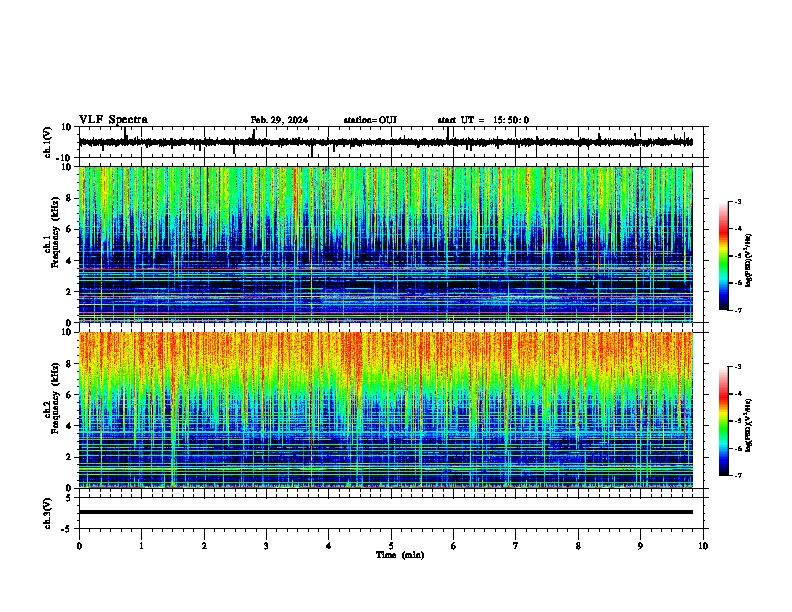Click the ch.2 spectrogram panel

(x=385, y=410)
